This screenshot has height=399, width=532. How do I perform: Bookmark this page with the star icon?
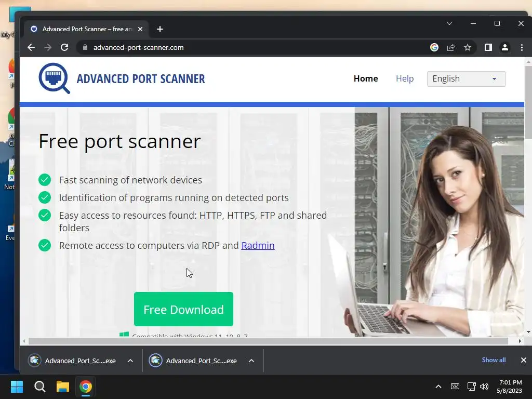pyautogui.click(x=468, y=47)
